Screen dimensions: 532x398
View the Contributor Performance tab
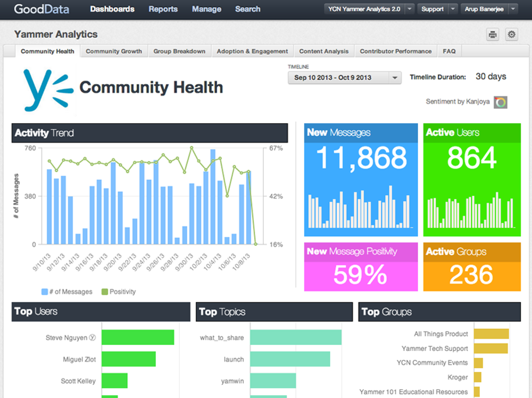tap(396, 51)
